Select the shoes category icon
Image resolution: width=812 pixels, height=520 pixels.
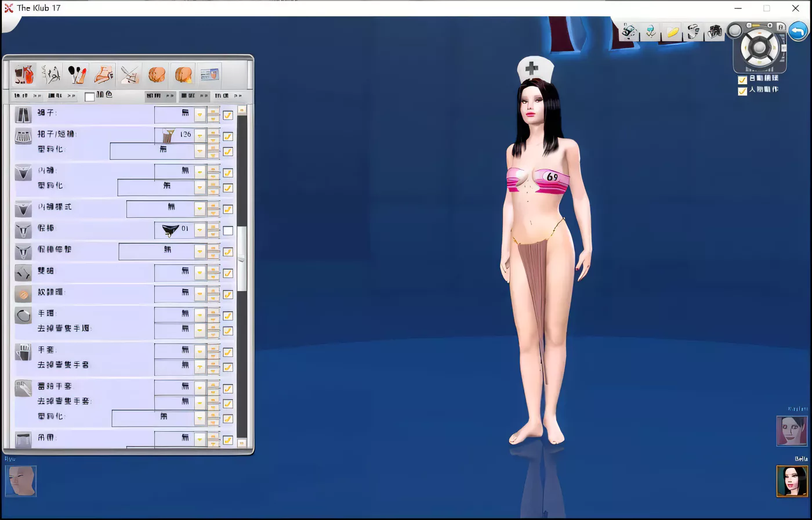103,74
